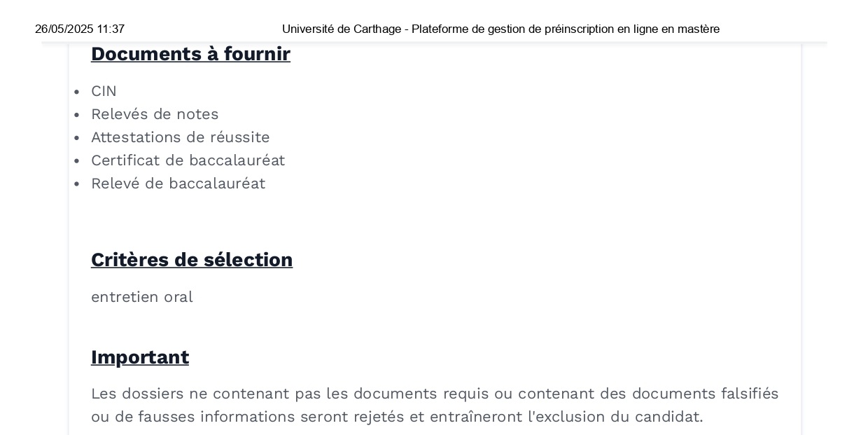The width and height of the screenshot is (868, 435).
Task: Select the CIN list item
Action: pos(104,91)
